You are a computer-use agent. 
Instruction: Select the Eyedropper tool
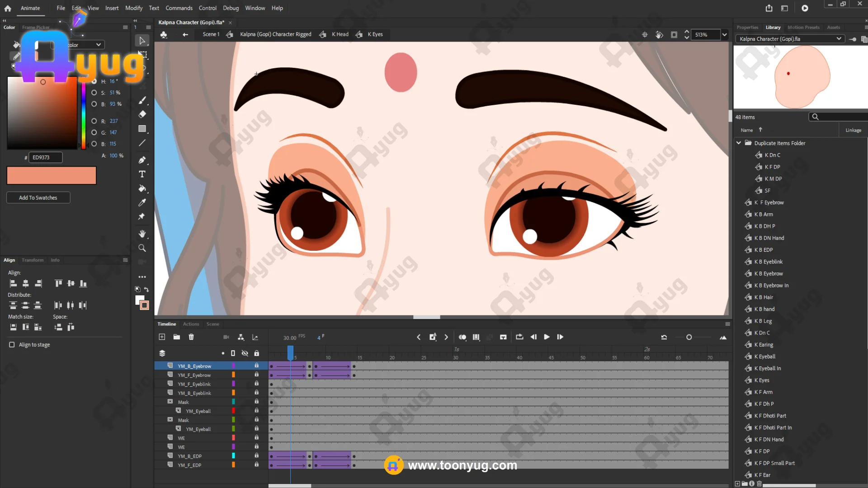click(x=142, y=202)
